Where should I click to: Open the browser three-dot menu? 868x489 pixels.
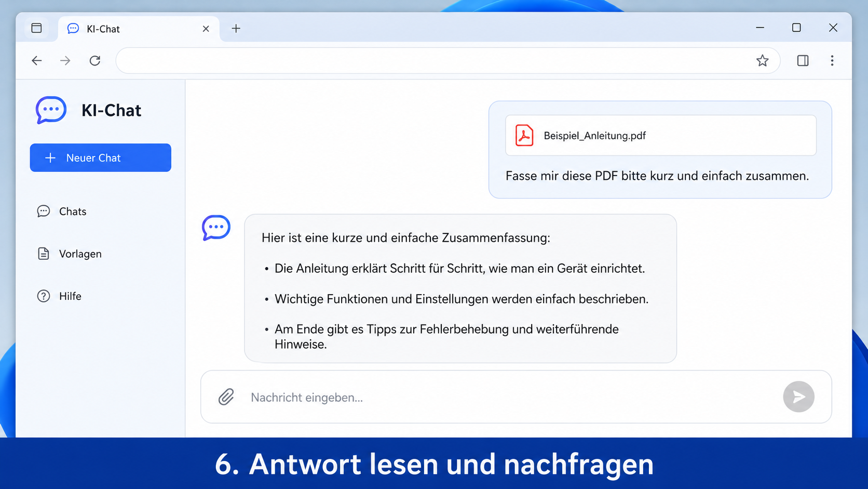click(832, 60)
